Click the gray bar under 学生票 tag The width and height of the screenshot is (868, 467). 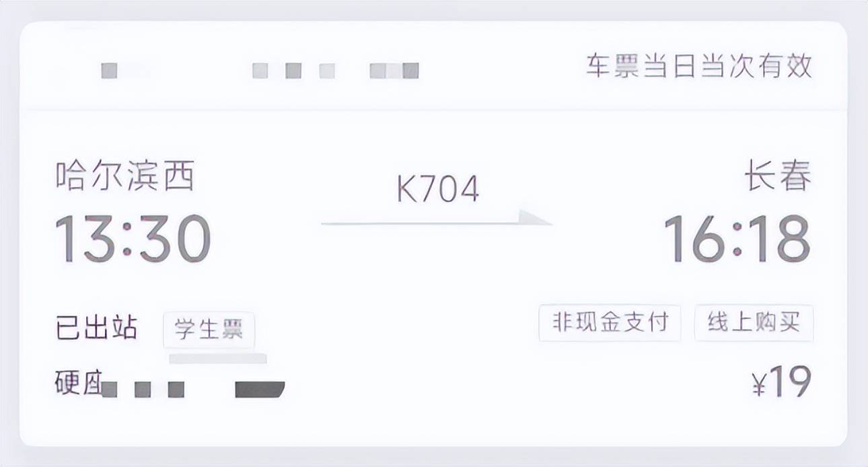(x=217, y=359)
